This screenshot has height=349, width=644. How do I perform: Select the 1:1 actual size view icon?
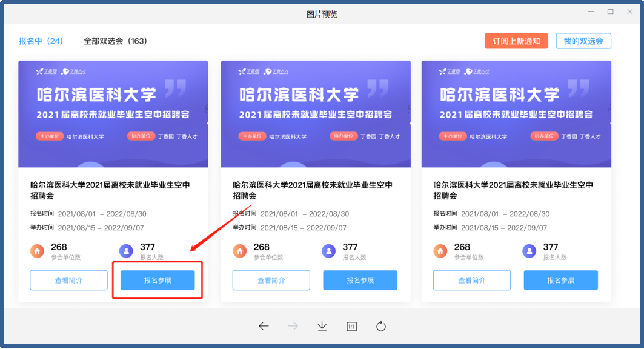[x=351, y=326]
